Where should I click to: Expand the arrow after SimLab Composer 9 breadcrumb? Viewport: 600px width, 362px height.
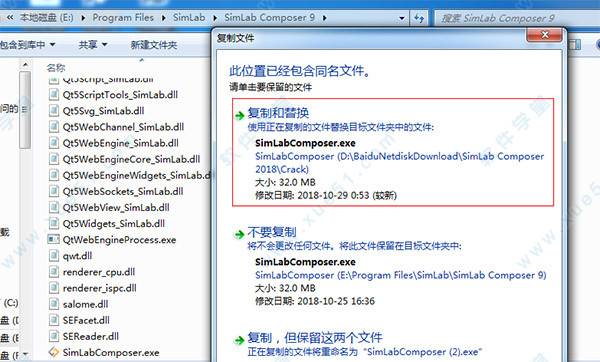coord(325,18)
